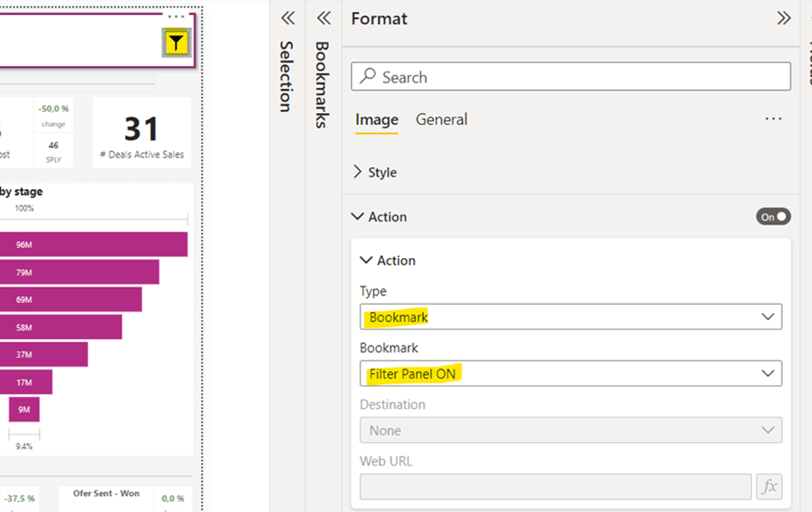Open Bookmark dropdown showing Filter Panel ON
The image size is (812, 512).
coord(570,374)
